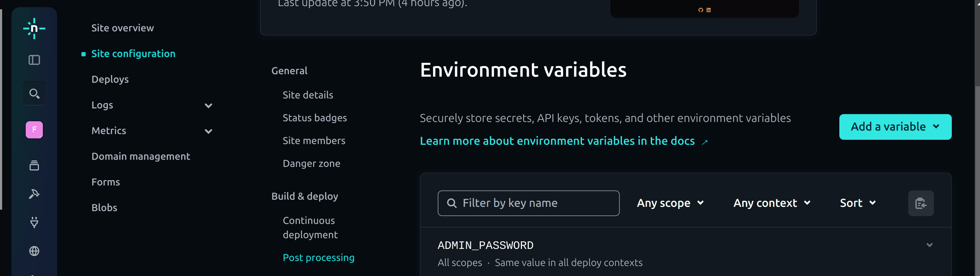Open the plug integrations icon
This screenshot has width=980, height=276.
(x=34, y=223)
